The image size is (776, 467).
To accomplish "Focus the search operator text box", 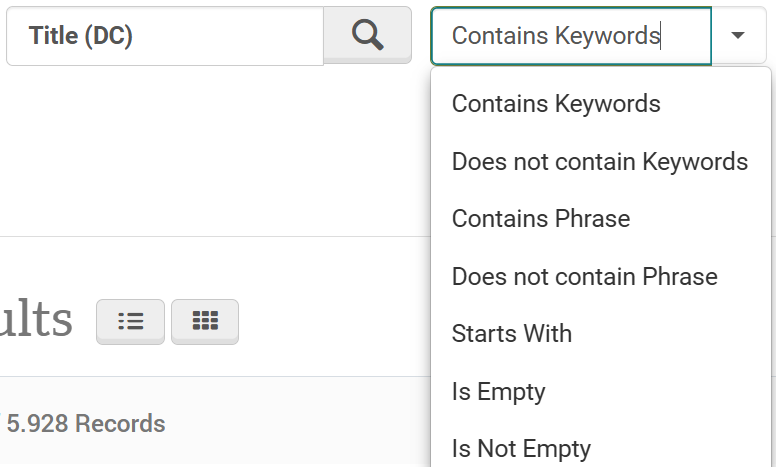I will click(570, 36).
